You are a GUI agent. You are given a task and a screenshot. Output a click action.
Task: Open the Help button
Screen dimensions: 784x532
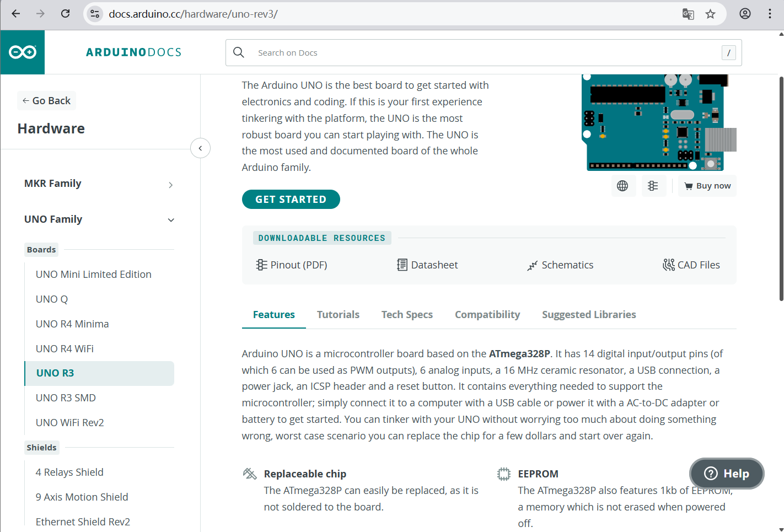point(727,474)
